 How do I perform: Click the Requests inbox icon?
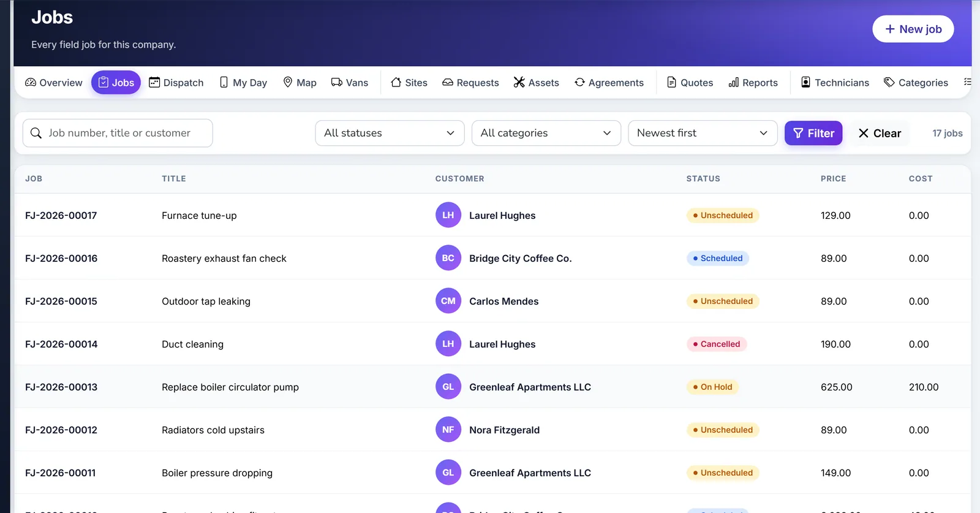[448, 82]
